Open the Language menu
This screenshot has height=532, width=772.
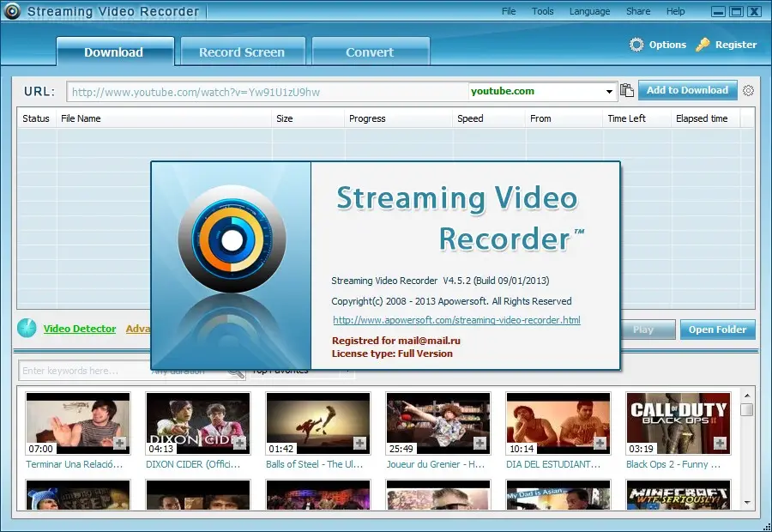coord(589,11)
